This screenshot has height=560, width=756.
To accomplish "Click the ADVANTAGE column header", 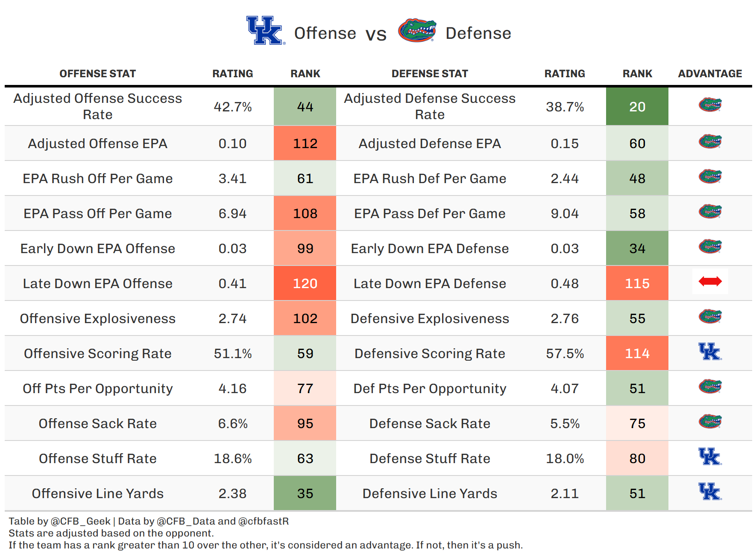I will pyautogui.click(x=710, y=74).
